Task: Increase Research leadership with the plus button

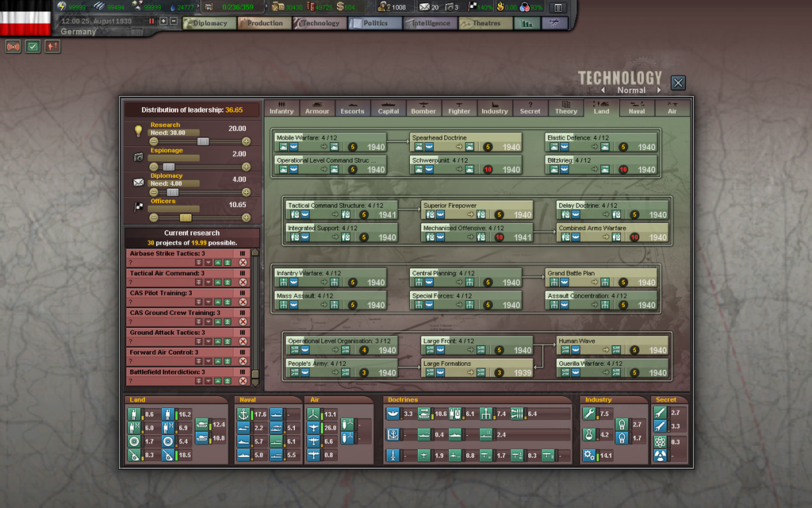Action: 246,141
